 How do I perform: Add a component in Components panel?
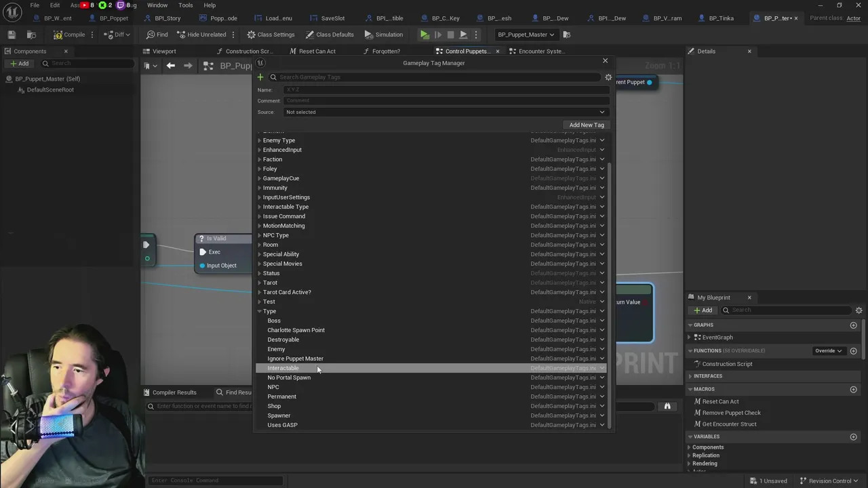pos(19,64)
